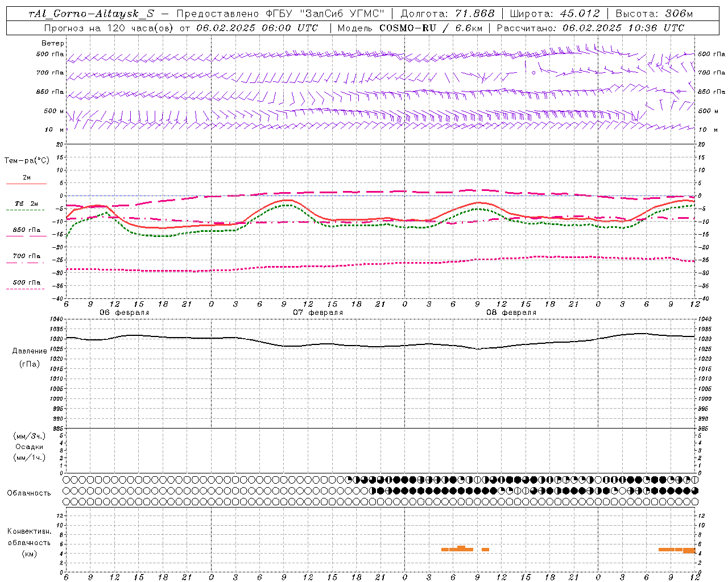This screenshot has width=728, height=582.
Task: Click the dotted 500 гПа temperature legend line
Action: (26, 289)
